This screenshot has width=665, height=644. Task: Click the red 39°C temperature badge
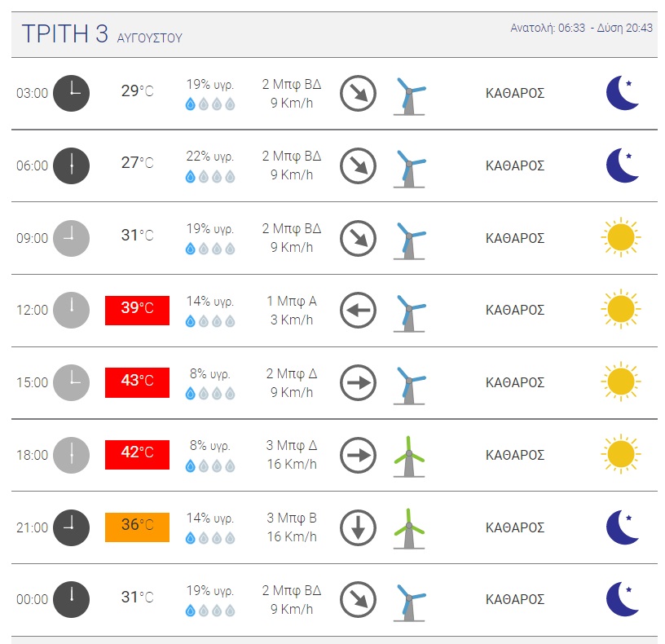pos(138,310)
